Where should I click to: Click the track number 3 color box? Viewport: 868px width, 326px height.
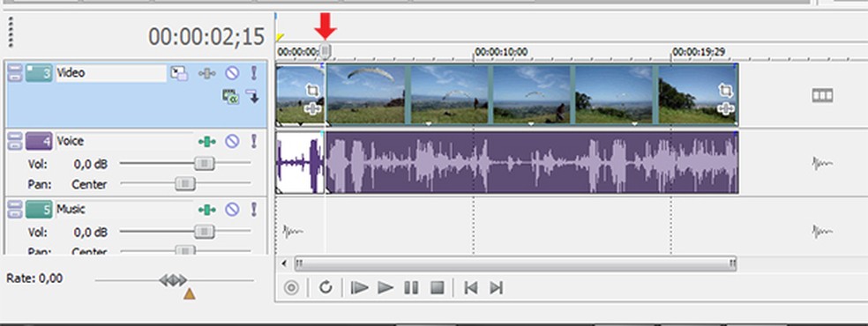point(39,73)
